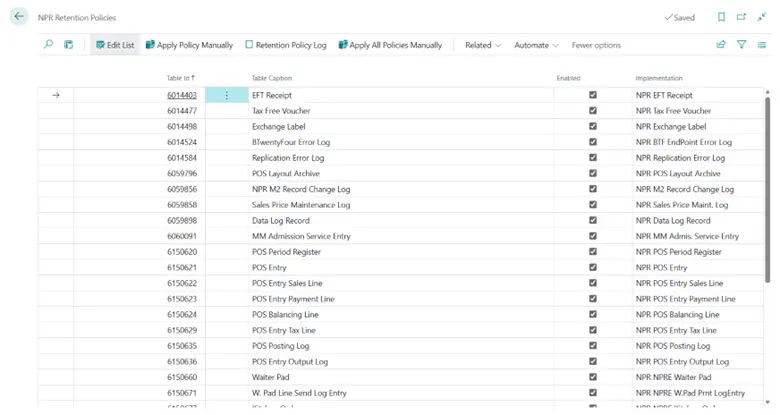Image resolution: width=780 pixels, height=415 pixels.
Task: Open the Retention Policy Log action
Action: pyautogui.click(x=285, y=45)
